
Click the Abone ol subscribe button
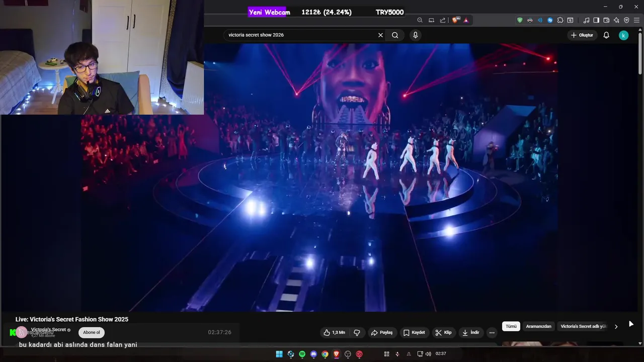[x=92, y=332]
